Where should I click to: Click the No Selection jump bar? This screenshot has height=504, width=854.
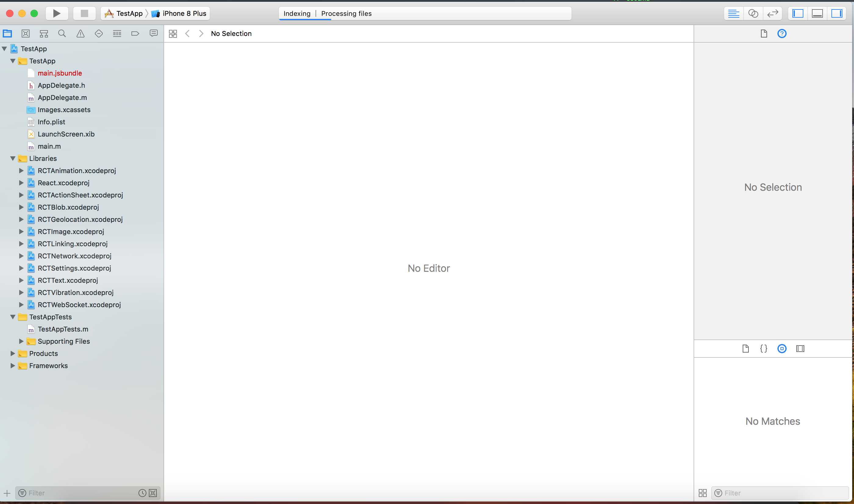231,33
